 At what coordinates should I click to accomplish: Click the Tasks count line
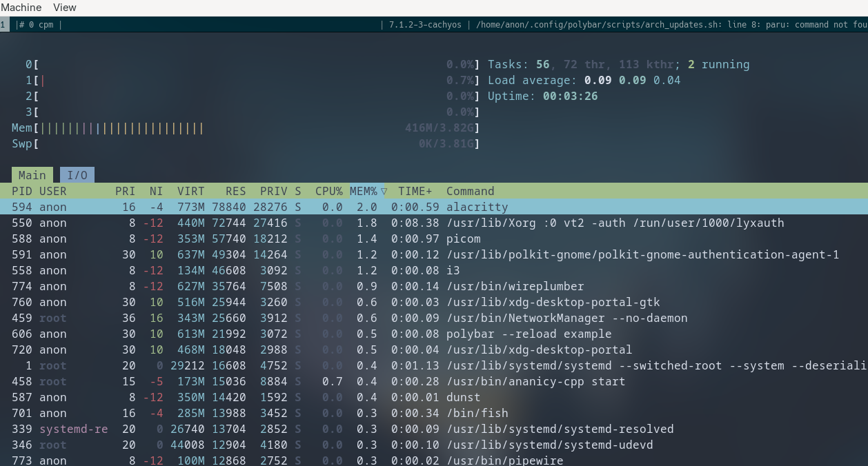619,64
